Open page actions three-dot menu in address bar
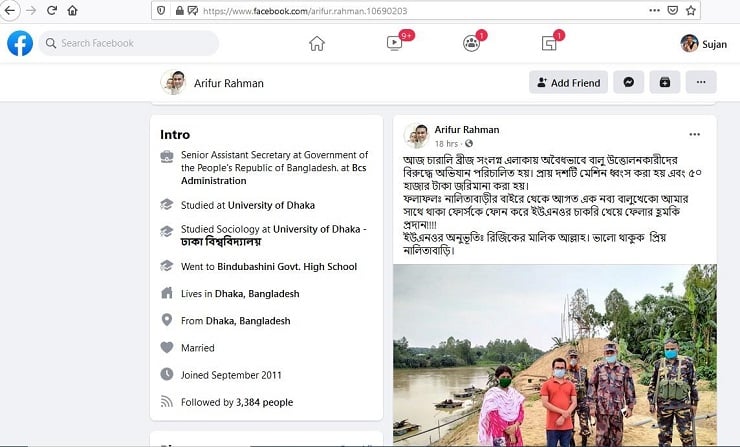 click(654, 10)
